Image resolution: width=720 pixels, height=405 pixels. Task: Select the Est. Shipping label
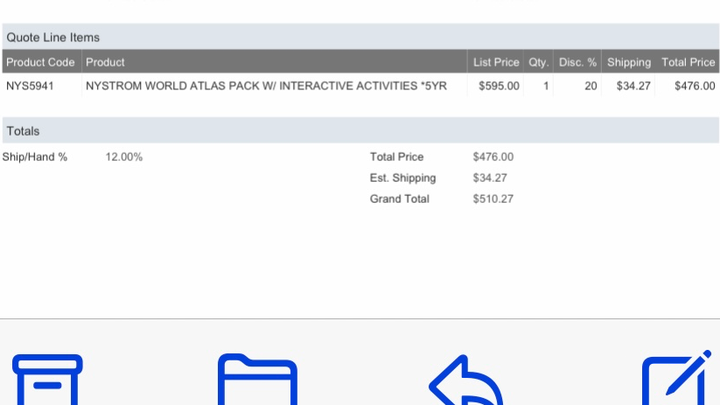pyautogui.click(x=403, y=178)
